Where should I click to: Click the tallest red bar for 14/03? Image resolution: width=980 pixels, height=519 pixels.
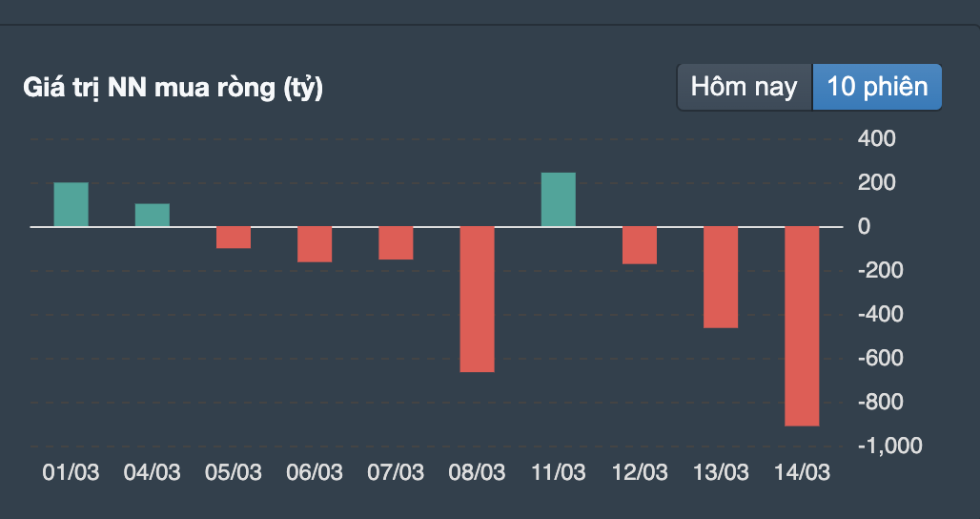pyautogui.click(x=802, y=325)
